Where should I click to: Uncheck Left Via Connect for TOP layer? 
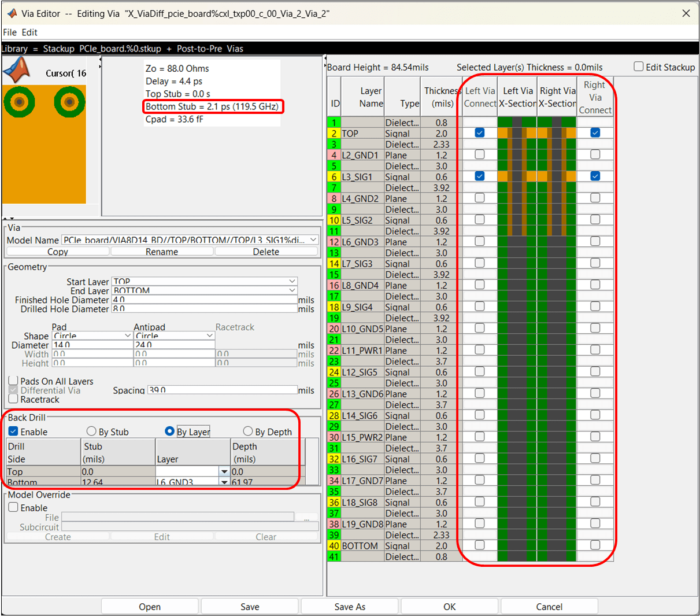point(480,133)
